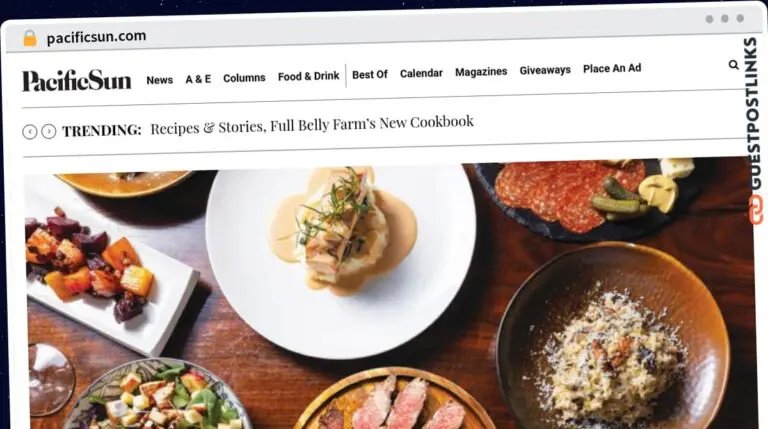Click the previous trending story arrow

30,132
